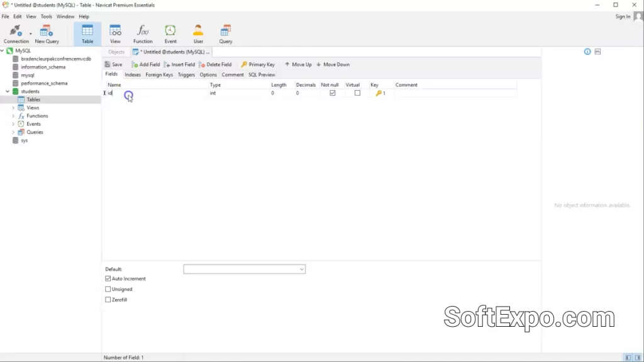Switch to the Comment tab
The image size is (644, 362).
pyautogui.click(x=233, y=75)
